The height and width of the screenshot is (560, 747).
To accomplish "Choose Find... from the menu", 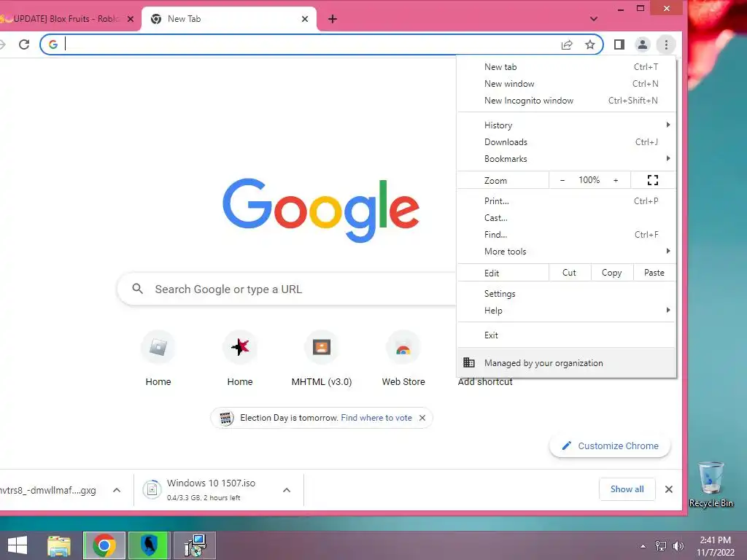I will (567, 235).
